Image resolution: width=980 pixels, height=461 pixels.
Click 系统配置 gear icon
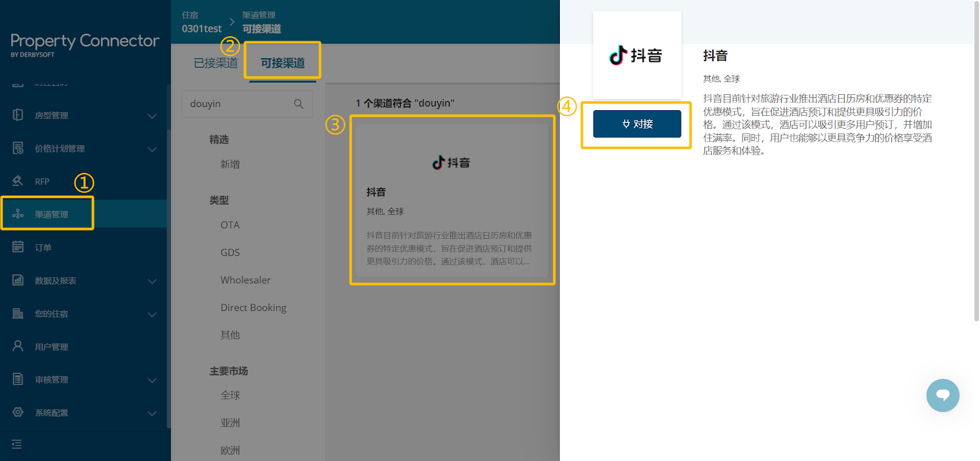[x=18, y=412]
